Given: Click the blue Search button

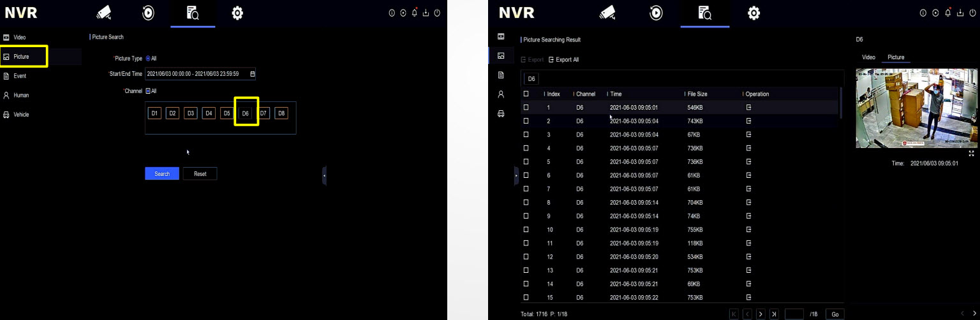Looking at the screenshot, I should [x=162, y=174].
